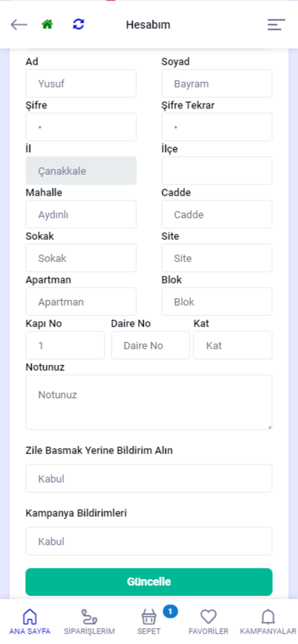The height and width of the screenshot is (644, 298).
Task: Open Kampanya Bildirimleri dropdown
Action: (x=149, y=541)
